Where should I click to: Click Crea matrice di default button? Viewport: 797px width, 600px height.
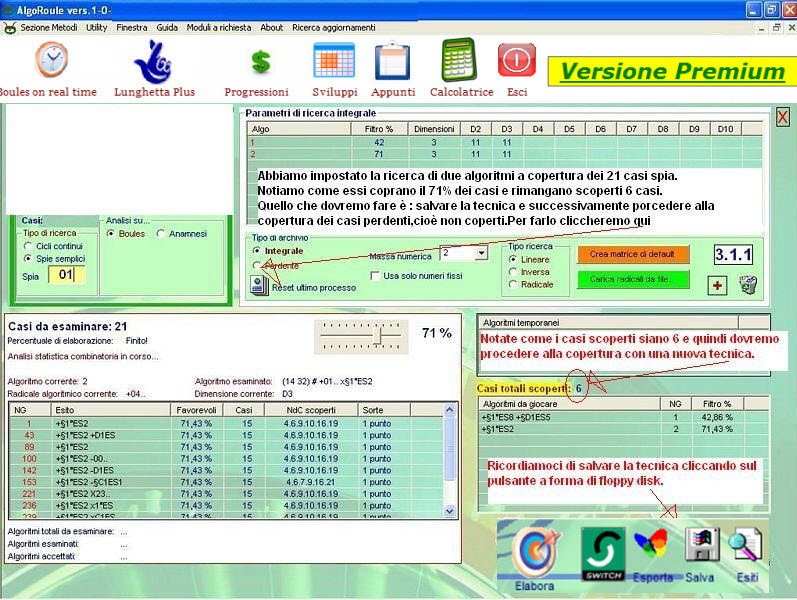tap(633, 254)
